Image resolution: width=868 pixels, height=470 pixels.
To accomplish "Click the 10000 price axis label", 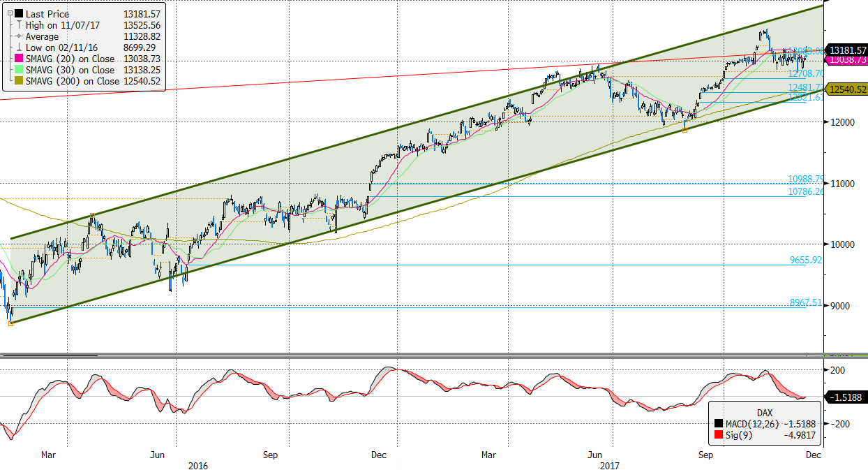I will pyautogui.click(x=842, y=244).
